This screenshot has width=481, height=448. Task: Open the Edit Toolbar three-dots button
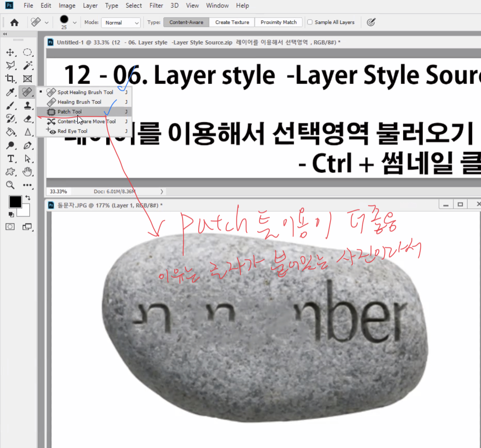pyautogui.click(x=27, y=185)
